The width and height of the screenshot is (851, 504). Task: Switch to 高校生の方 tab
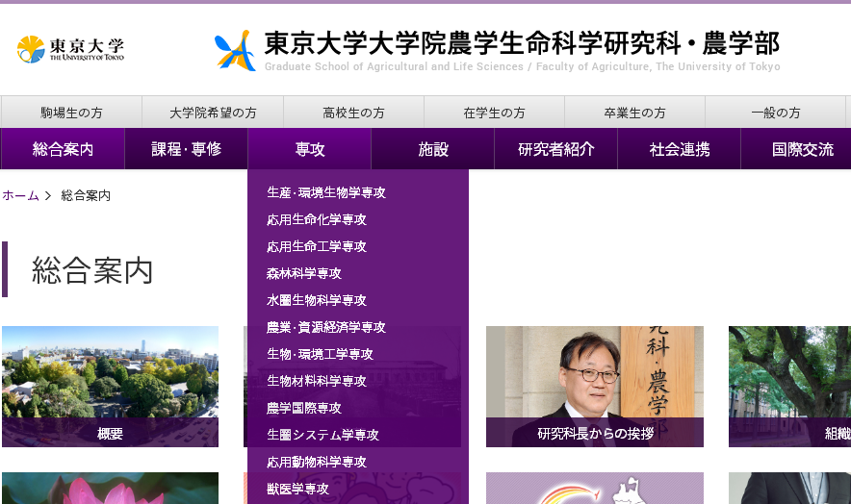coord(353,113)
